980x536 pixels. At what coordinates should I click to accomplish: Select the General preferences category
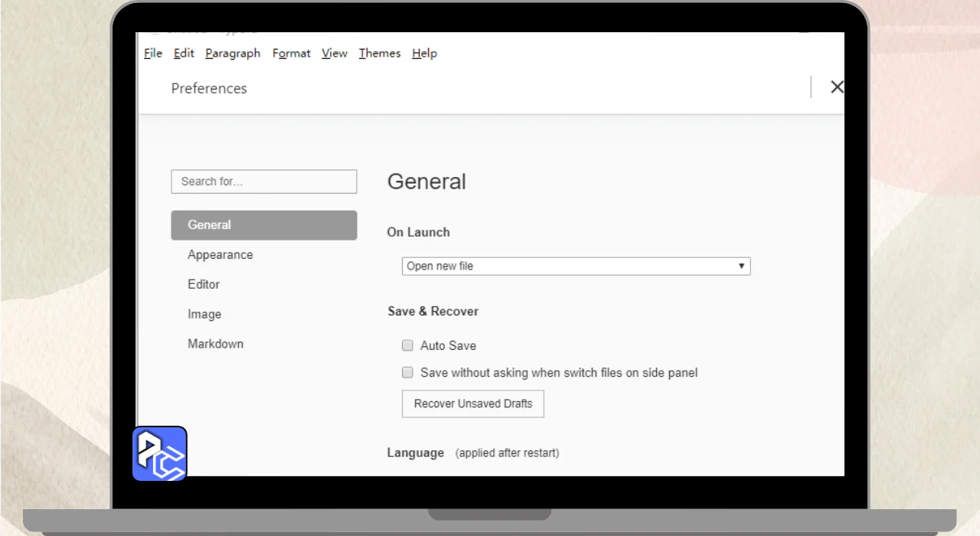(264, 225)
